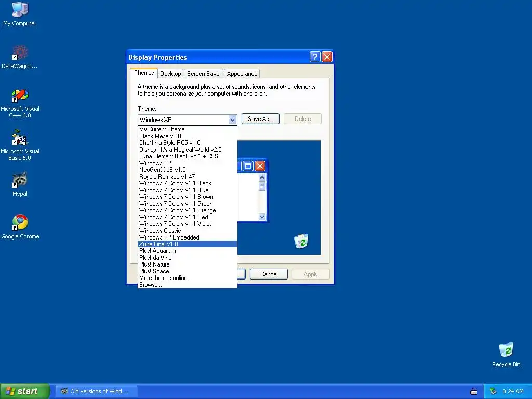Screen dimensions: 532x399
Task: Switch to the Desktop tab
Action: tap(170, 74)
